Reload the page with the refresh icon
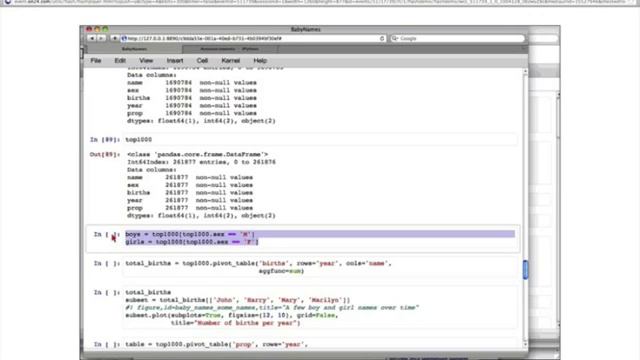The height and width of the screenshot is (360, 640). 382,38
